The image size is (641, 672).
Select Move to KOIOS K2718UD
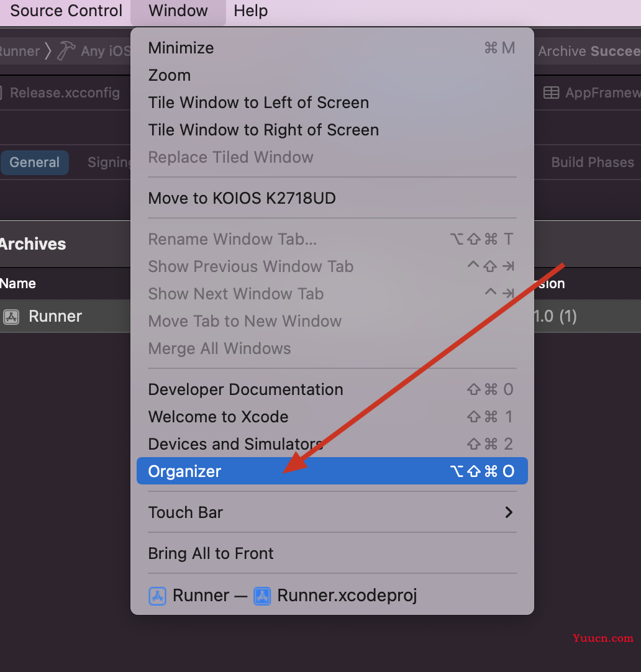coord(332,198)
